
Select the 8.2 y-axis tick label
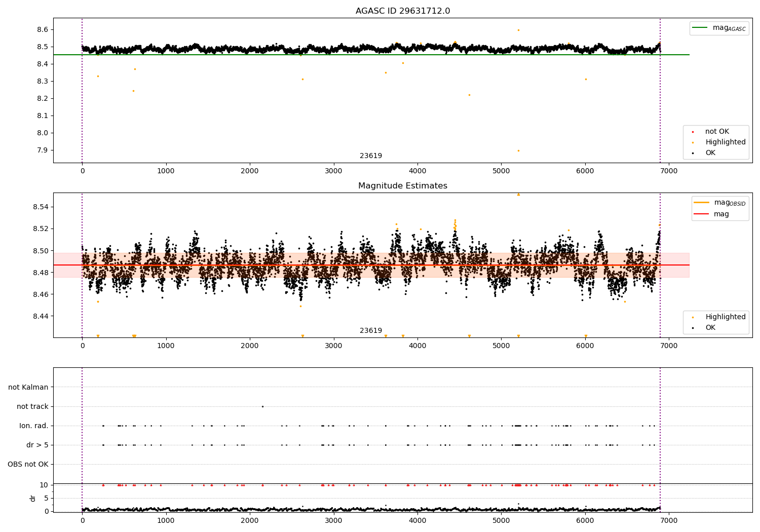pyautogui.click(x=43, y=99)
